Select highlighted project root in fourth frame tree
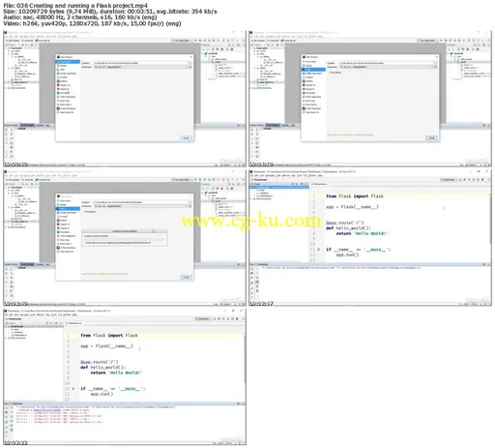The image size is (495, 448). coord(279,187)
